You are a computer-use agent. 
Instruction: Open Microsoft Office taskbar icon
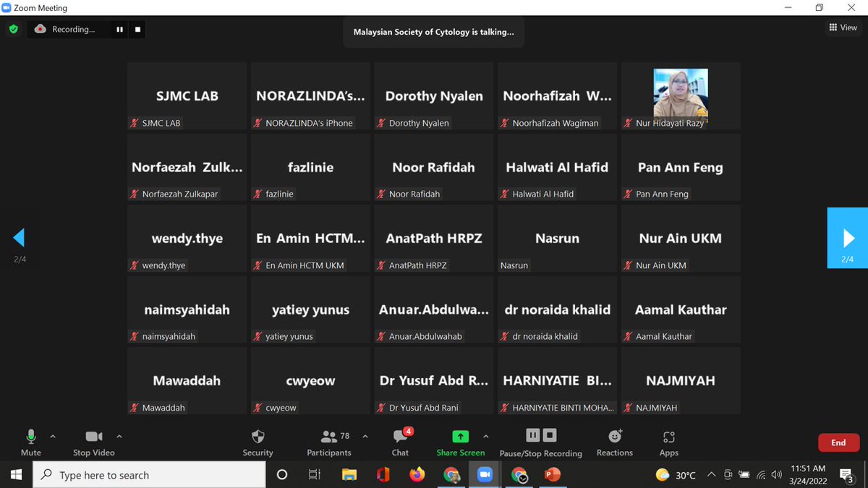[383, 475]
